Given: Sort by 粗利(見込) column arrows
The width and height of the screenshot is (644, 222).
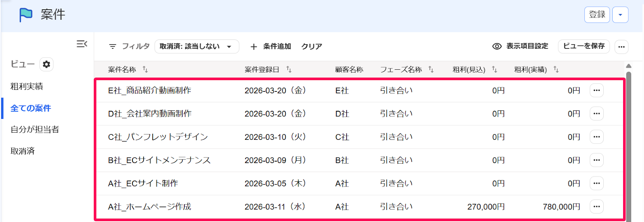Looking at the screenshot, I should pyautogui.click(x=495, y=70).
